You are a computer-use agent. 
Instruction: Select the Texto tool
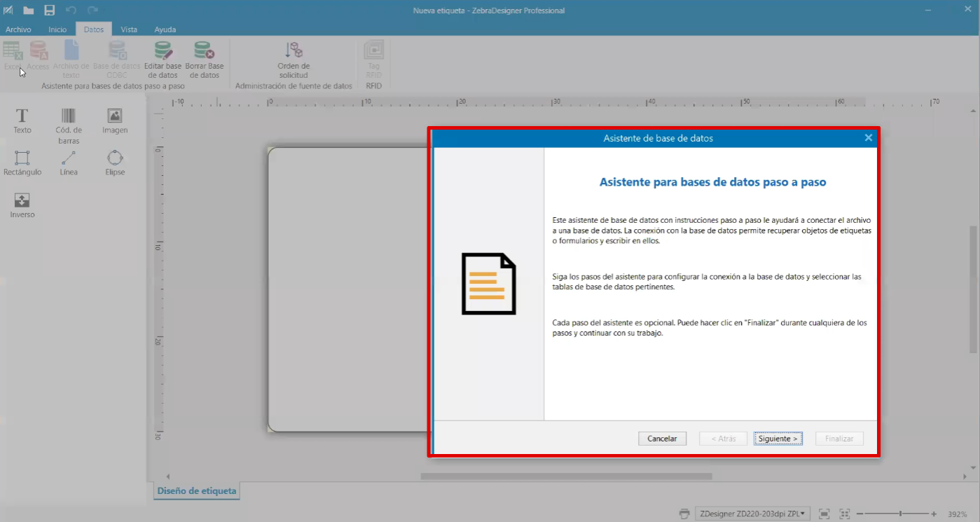tap(22, 121)
